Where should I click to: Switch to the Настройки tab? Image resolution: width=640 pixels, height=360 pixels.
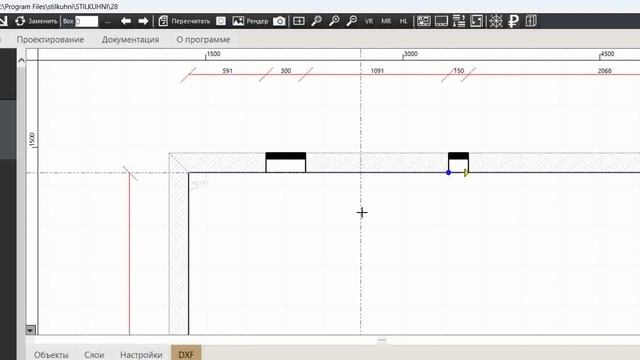pyautogui.click(x=141, y=355)
